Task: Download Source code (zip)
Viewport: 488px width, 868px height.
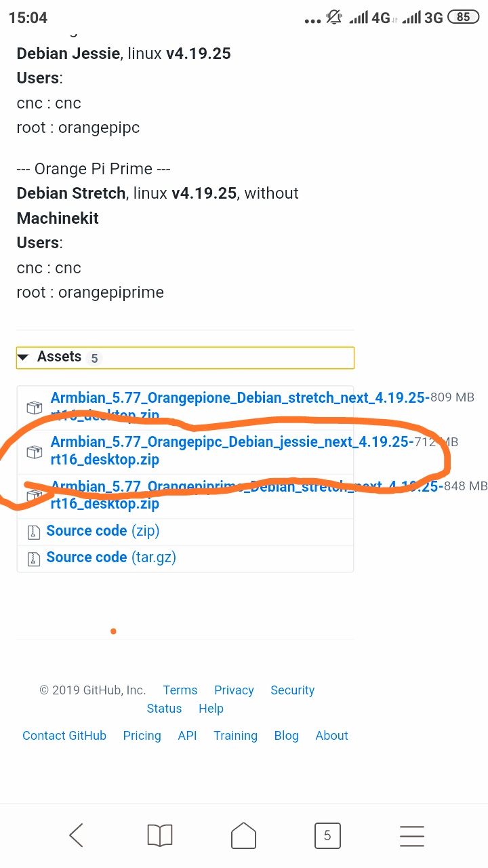Action: (x=102, y=531)
